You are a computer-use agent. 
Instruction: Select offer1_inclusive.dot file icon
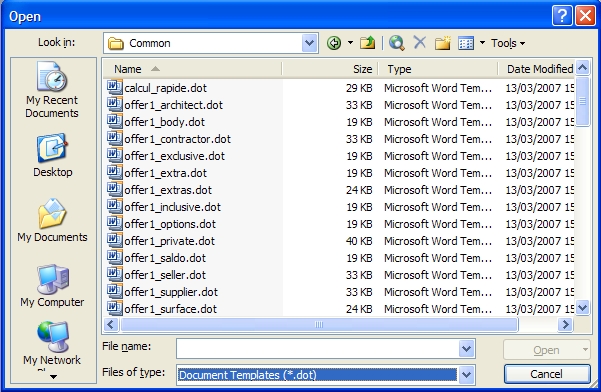[115, 206]
